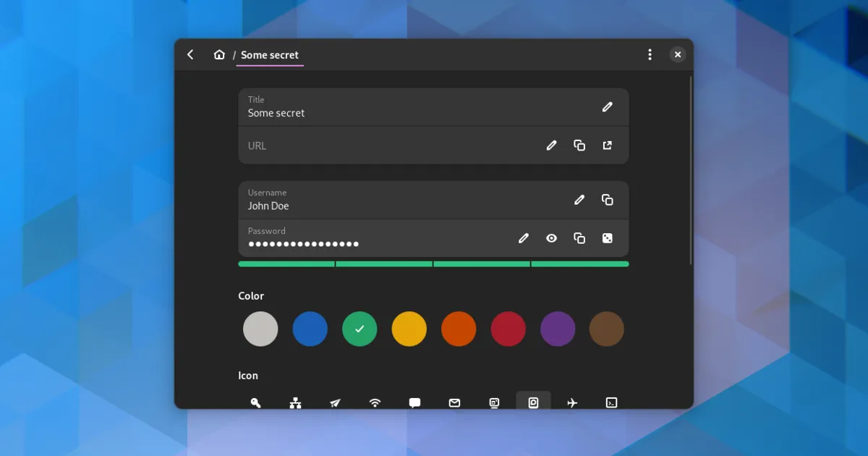The width and height of the screenshot is (868, 456).
Task: Copy the username John Doe
Action: [x=607, y=200]
